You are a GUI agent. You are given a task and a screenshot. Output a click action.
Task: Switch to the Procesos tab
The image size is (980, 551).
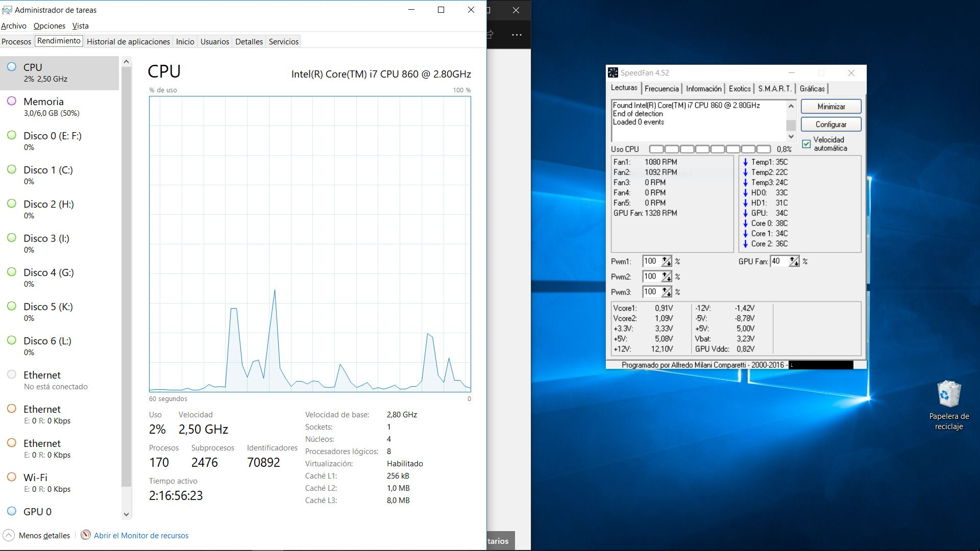[x=16, y=41]
